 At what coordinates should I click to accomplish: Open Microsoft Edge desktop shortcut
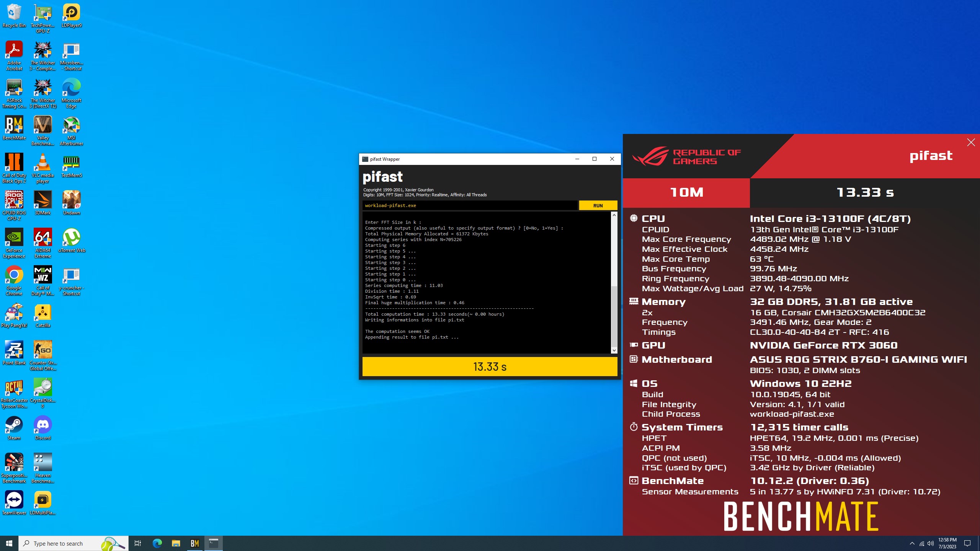coord(72,93)
